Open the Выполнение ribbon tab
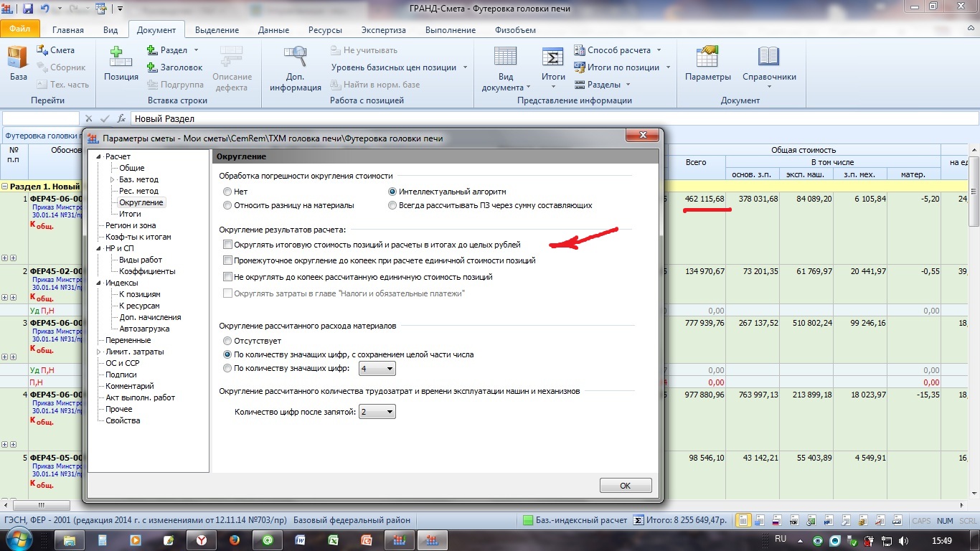Image resolution: width=980 pixels, height=551 pixels. [x=451, y=30]
